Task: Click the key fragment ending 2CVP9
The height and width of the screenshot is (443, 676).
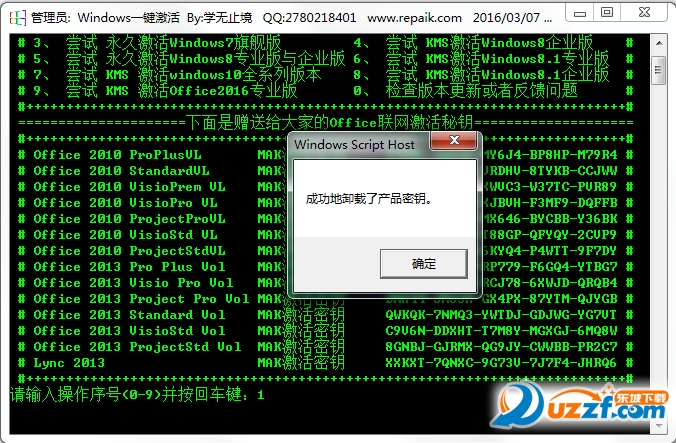Action: coord(550,234)
